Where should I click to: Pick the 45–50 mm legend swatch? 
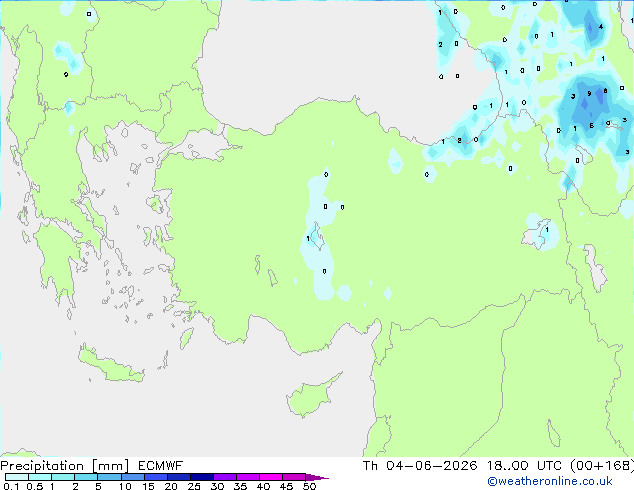click(294, 477)
